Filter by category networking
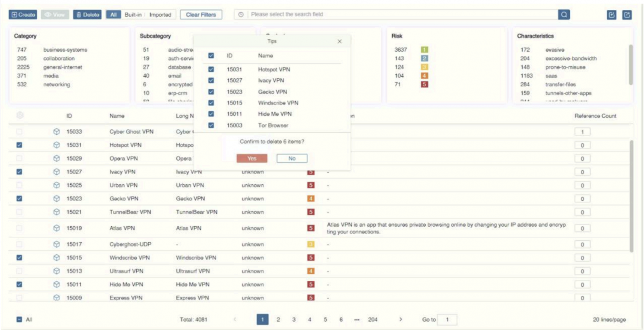This screenshot has width=644, height=330. [x=57, y=84]
